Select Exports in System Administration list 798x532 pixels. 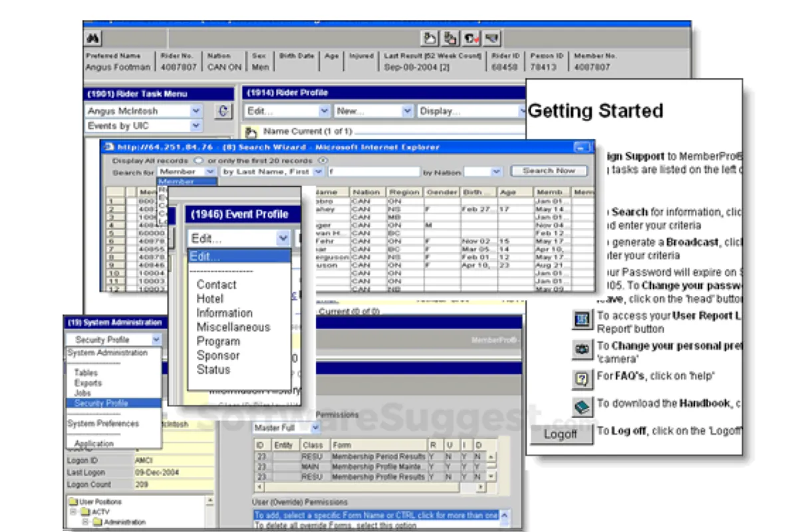[88, 383]
